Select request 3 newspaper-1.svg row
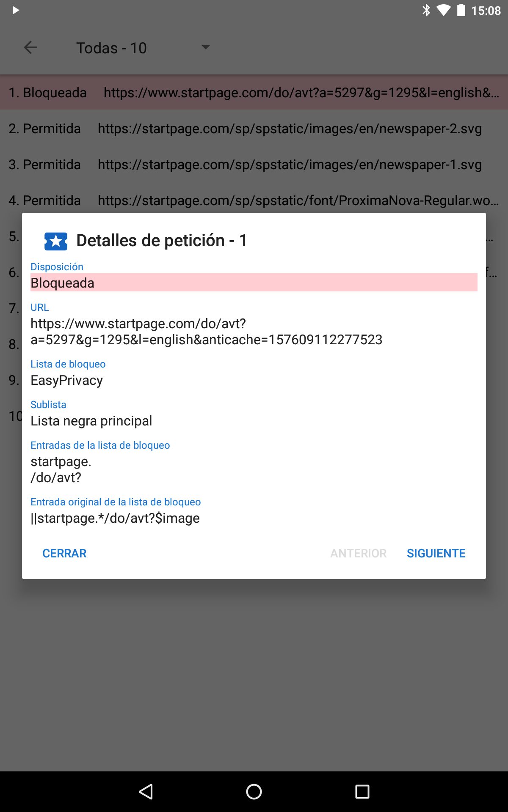The width and height of the screenshot is (508, 812). 254,165
